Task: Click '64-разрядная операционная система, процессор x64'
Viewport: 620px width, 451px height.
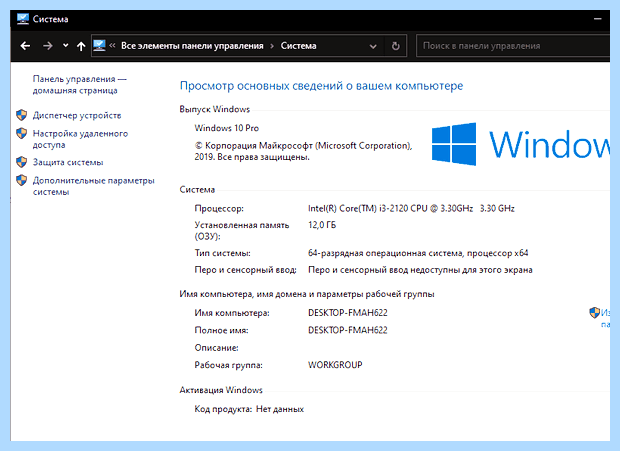Action: click(418, 253)
